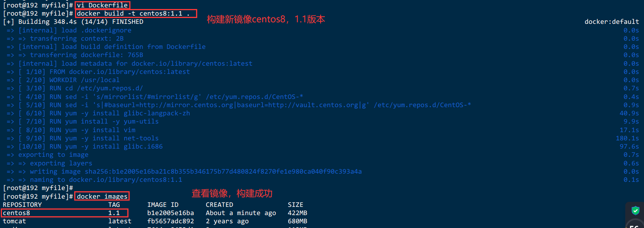The width and height of the screenshot is (644, 228).
Task: Click the 'naming to docker.io/library/centos8:1.1' line
Action: [x=106, y=180]
